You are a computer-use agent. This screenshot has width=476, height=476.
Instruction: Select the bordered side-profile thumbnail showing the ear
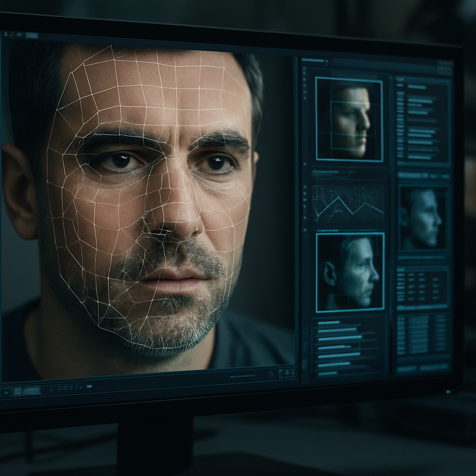tap(350, 272)
